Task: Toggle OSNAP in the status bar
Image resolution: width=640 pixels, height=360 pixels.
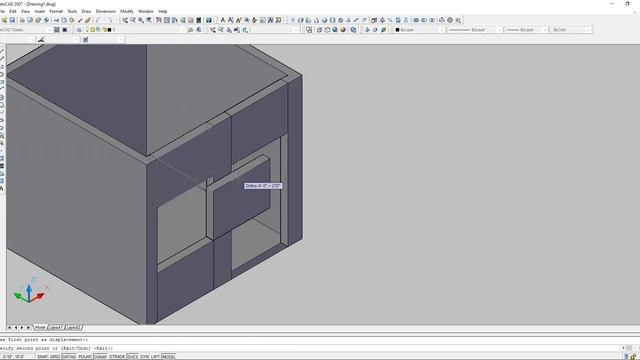Action: [100, 357]
